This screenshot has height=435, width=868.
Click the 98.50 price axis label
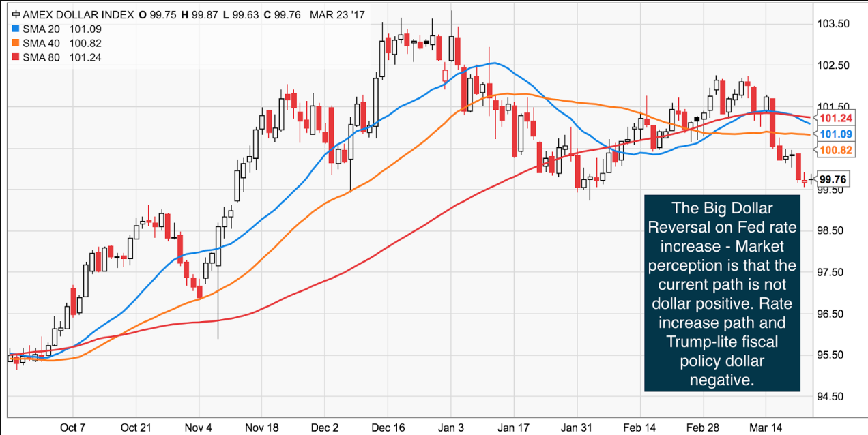click(833, 231)
